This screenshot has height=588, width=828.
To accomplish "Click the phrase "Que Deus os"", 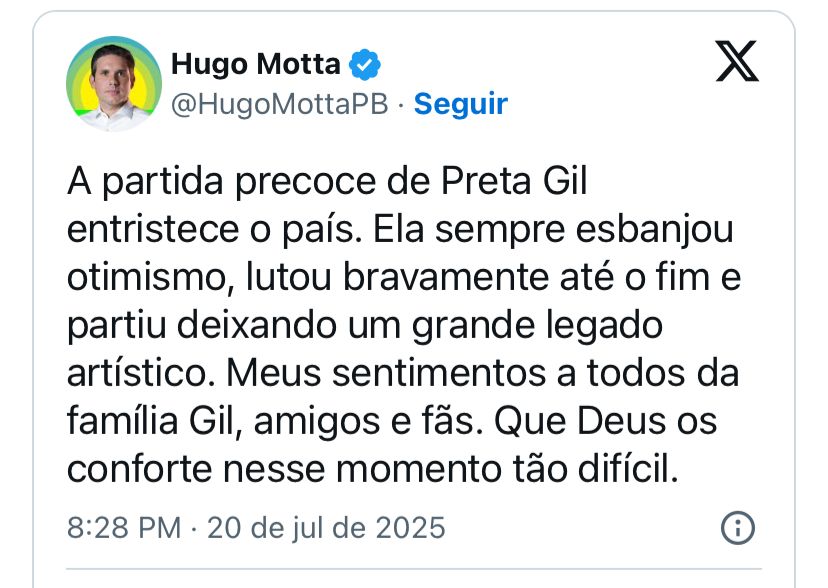I will click(x=605, y=421).
